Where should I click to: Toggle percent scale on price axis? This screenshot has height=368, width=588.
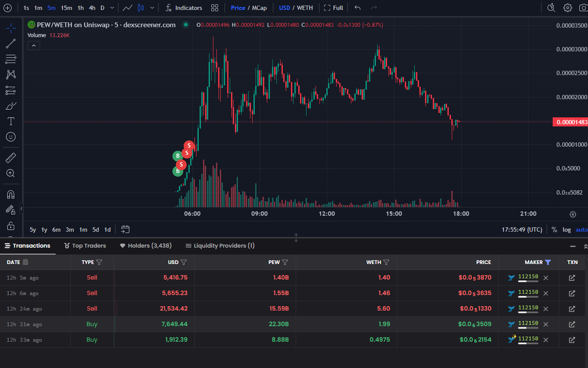pos(554,229)
